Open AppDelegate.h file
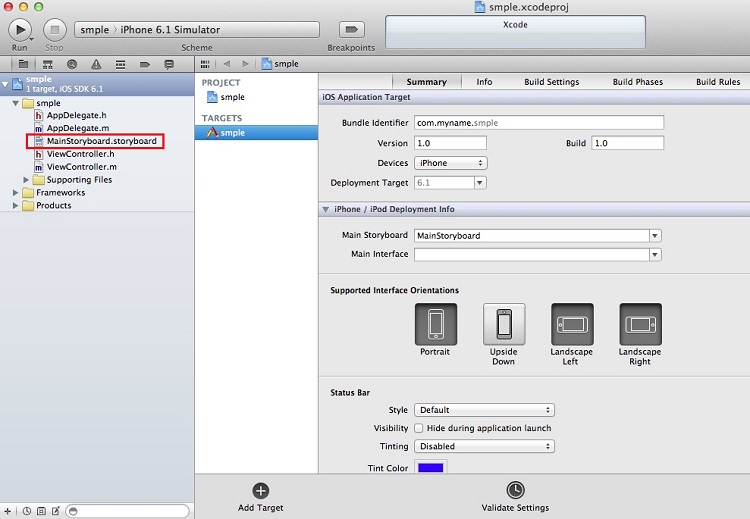The width and height of the screenshot is (750, 519). [x=77, y=115]
